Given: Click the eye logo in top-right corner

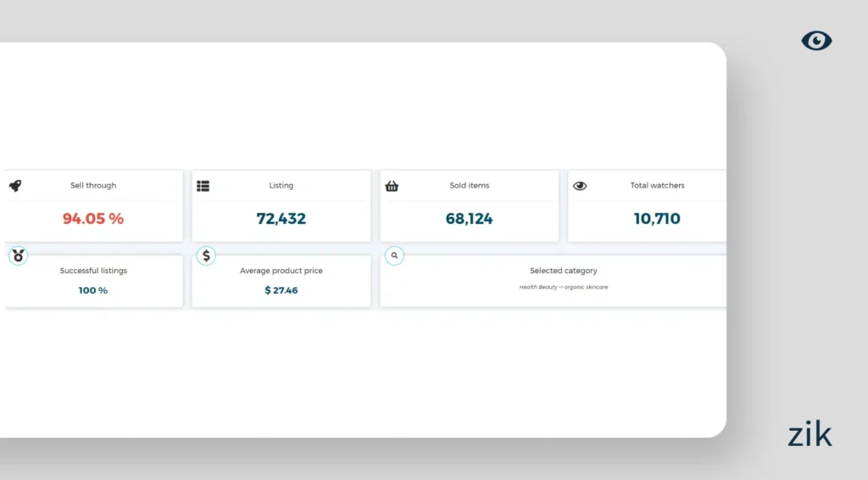Looking at the screenshot, I should point(816,41).
